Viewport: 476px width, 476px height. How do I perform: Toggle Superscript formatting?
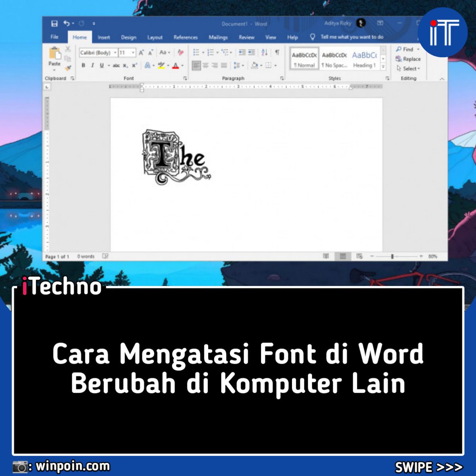tap(134, 65)
